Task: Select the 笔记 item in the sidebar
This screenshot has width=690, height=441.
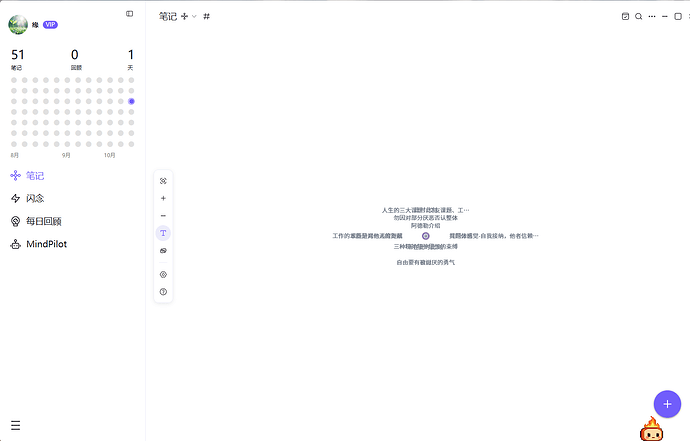Action: [x=27, y=176]
